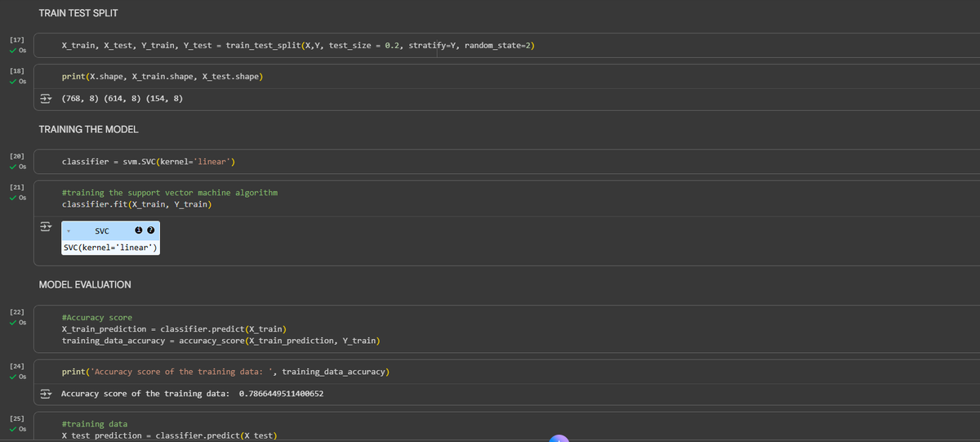This screenshot has width=980, height=442.
Task: Place cursor in training_data_accuracy = accuracy_score line
Action: pos(220,340)
